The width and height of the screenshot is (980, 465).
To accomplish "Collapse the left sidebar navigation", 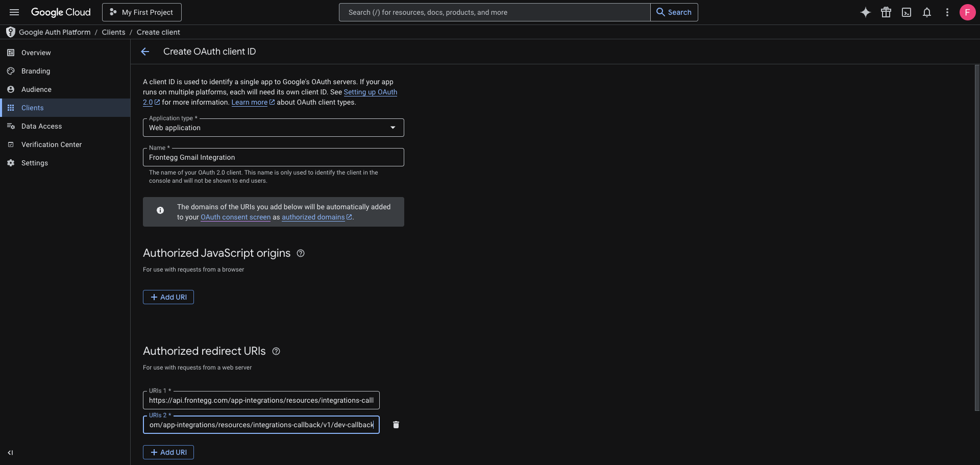I will click(10, 453).
